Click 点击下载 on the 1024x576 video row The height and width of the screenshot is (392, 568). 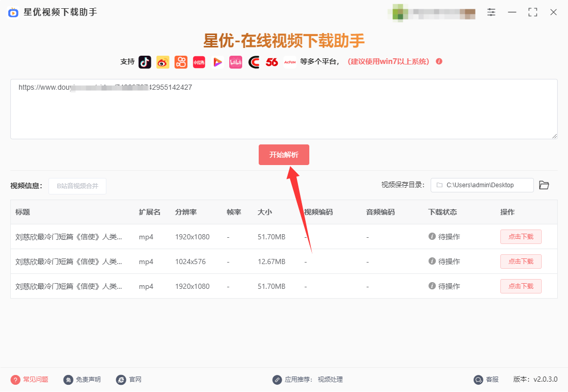[x=520, y=262]
